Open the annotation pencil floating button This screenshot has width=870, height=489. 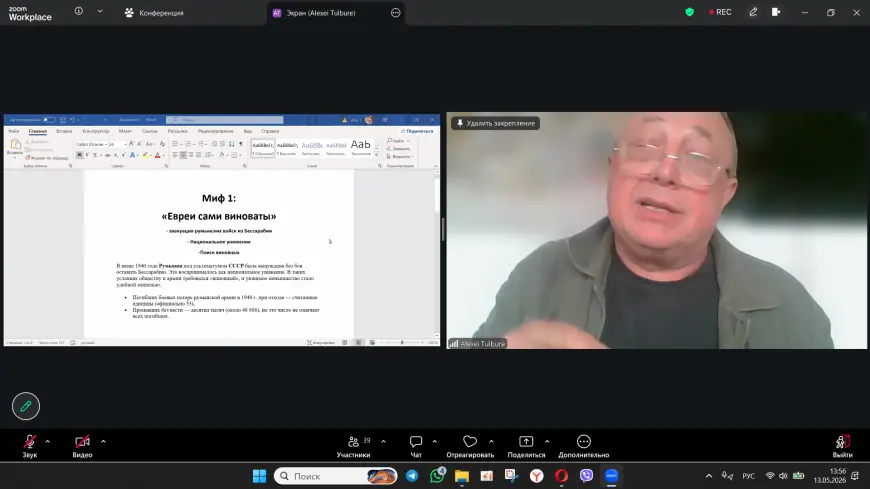pyautogui.click(x=26, y=406)
